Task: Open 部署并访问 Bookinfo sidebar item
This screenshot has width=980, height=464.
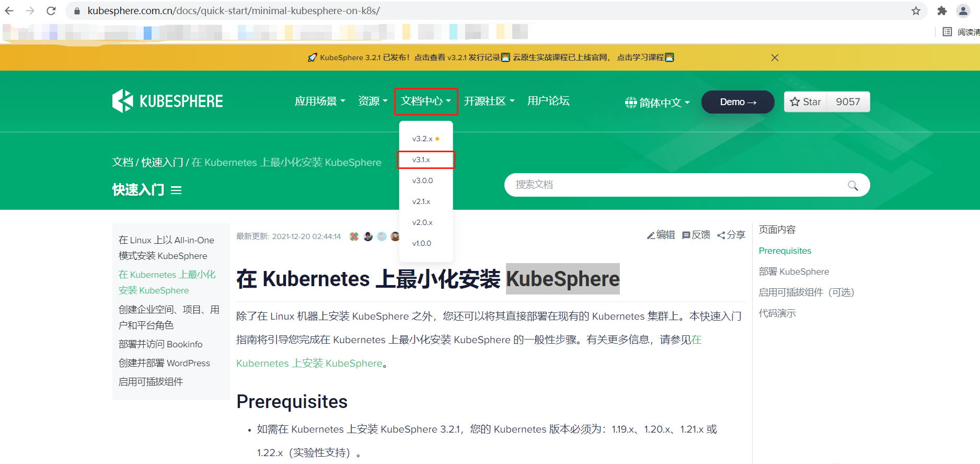Action: [x=160, y=344]
